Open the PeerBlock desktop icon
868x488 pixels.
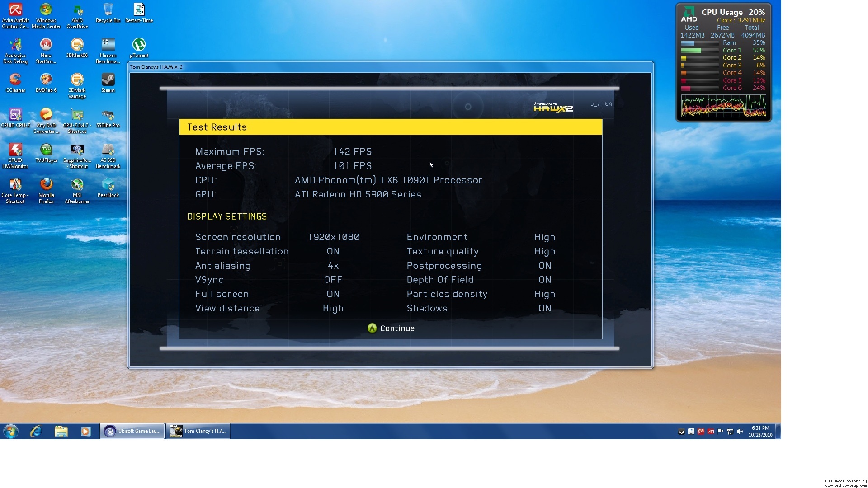tap(108, 188)
